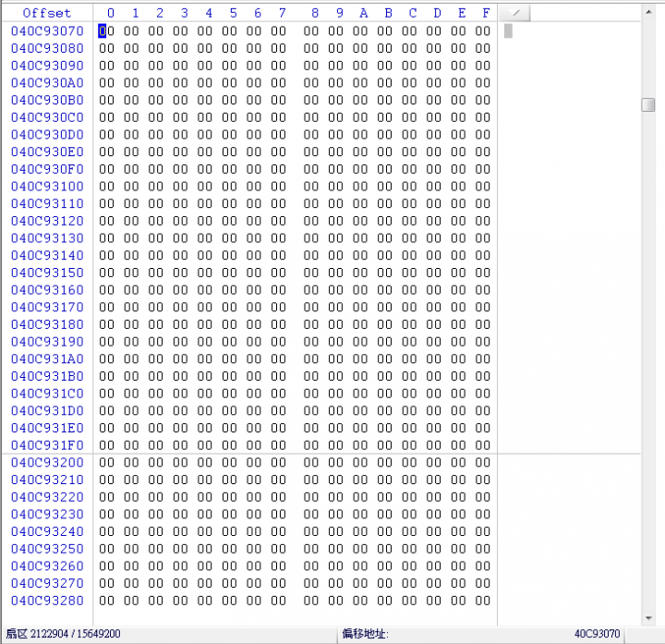The height and width of the screenshot is (644, 665).
Task: Select offset row 040C931A0
Action: 47,358
